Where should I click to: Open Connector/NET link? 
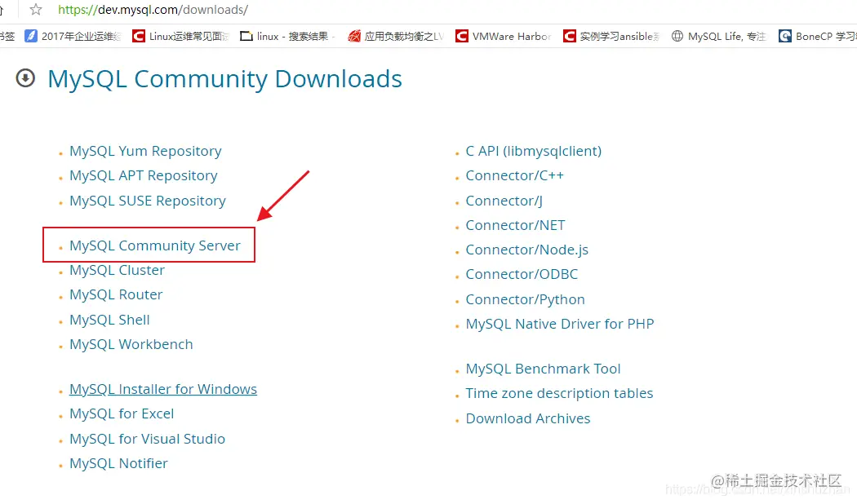[515, 225]
